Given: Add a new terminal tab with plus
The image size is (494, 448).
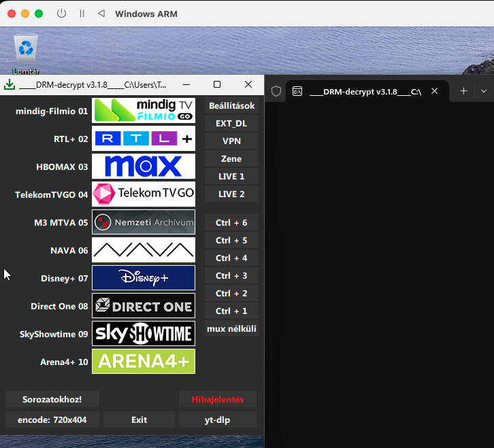Looking at the screenshot, I should (x=463, y=91).
